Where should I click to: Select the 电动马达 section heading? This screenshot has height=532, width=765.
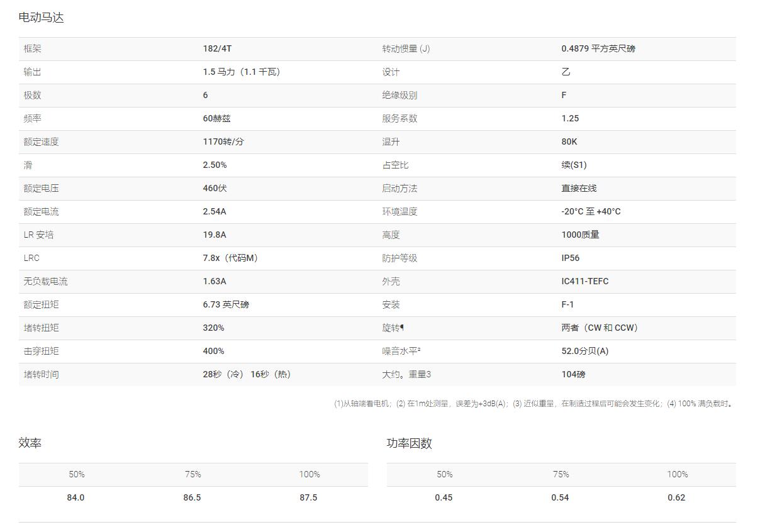[x=42, y=18]
